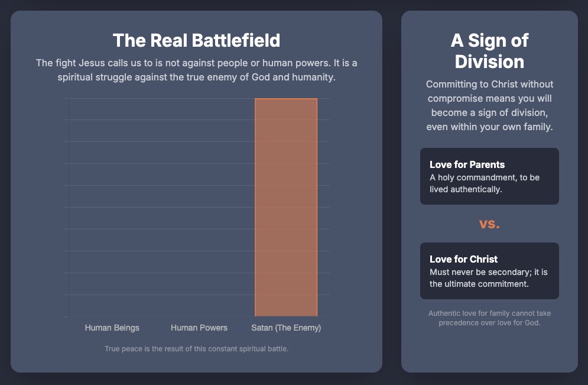Click the empty chart area above Human Powers

tap(199, 207)
